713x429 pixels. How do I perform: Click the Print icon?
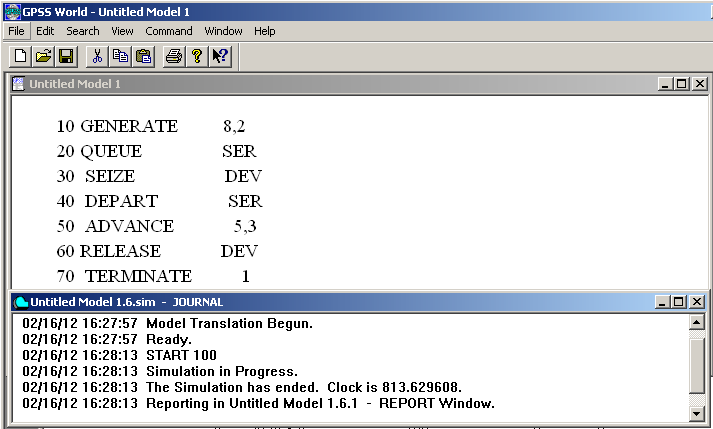pyautogui.click(x=174, y=56)
